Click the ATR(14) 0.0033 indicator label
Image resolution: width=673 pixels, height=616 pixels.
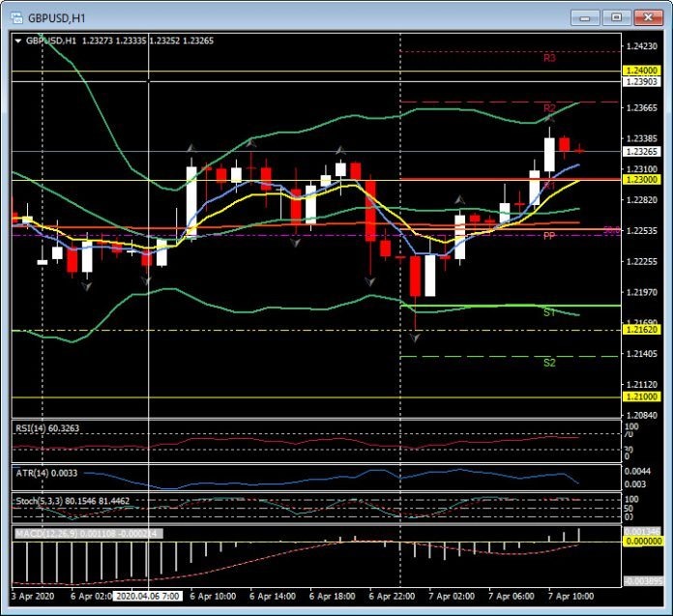tap(46, 473)
